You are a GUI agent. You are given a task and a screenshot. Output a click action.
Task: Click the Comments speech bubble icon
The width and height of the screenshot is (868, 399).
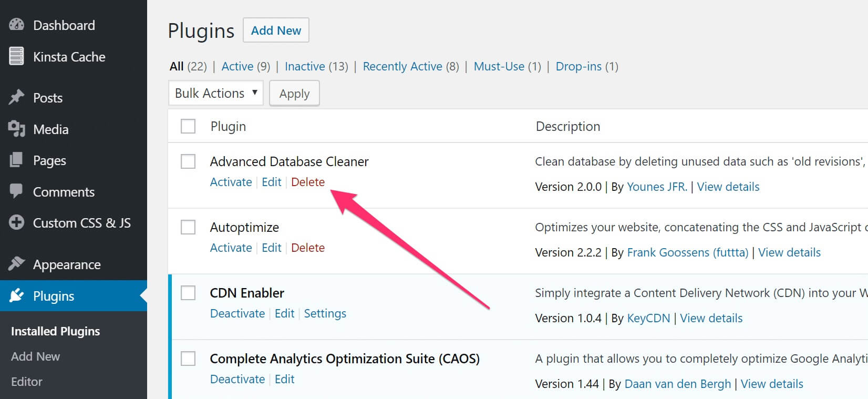coord(16,191)
